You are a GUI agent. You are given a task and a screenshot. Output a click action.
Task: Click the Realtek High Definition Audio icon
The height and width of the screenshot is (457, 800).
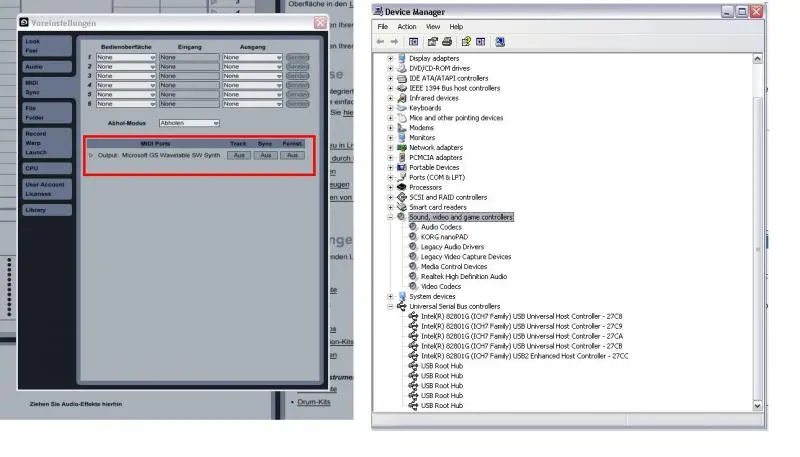point(413,276)
